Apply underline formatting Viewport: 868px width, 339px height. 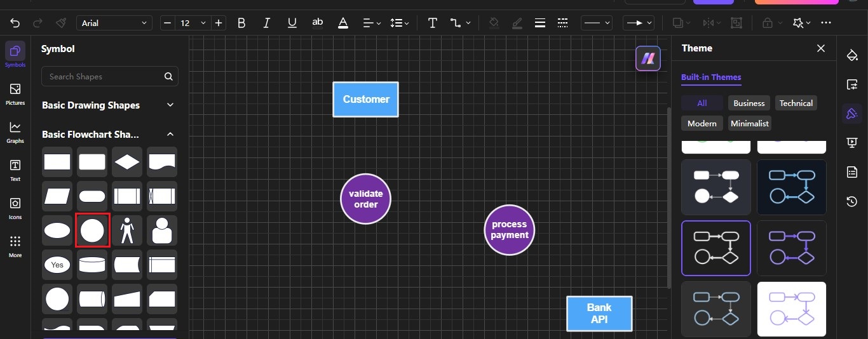pos(292,23)
